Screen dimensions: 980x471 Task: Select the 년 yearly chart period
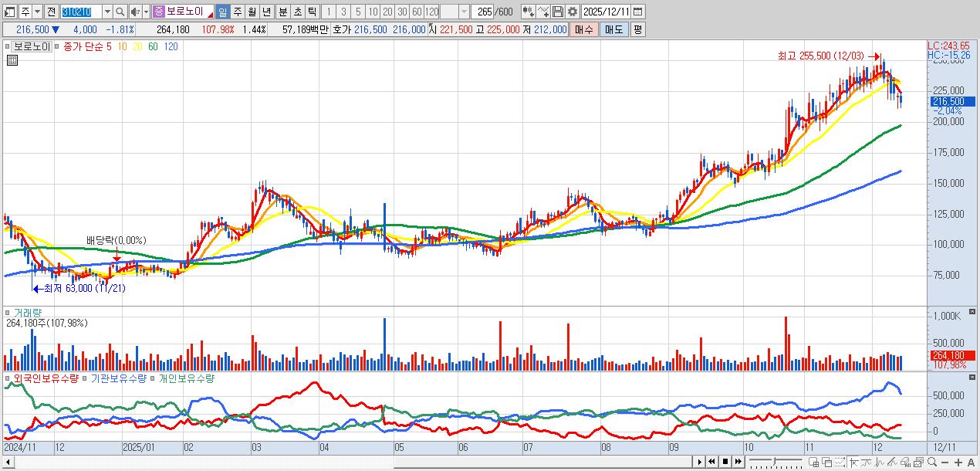click(x=266, y=12)
